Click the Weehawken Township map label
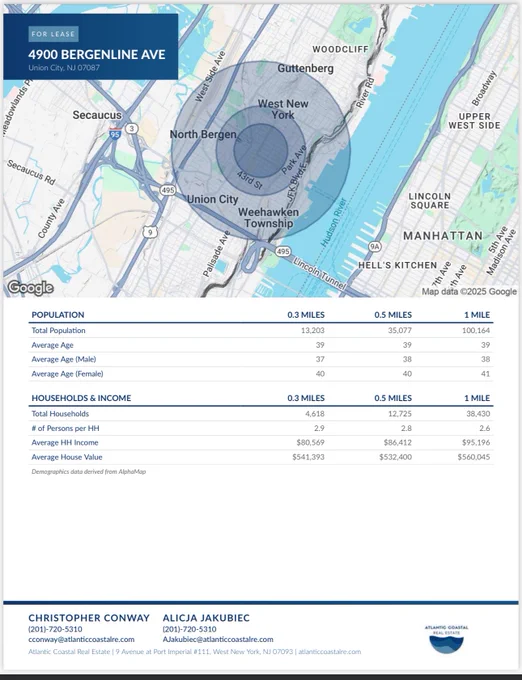 point(268,218)
